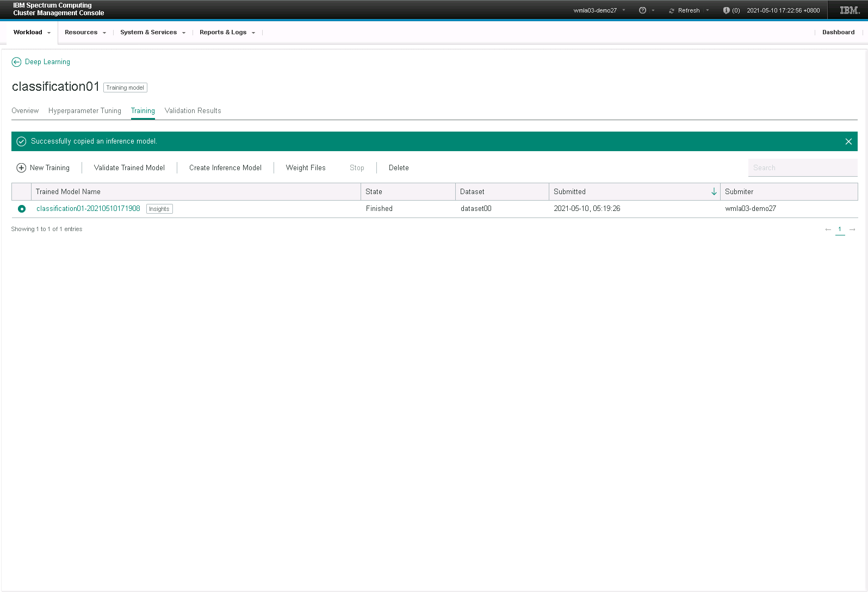The image size is (868, 597).
Task: Click the Training model tag
Action: [x=125, y=88]
